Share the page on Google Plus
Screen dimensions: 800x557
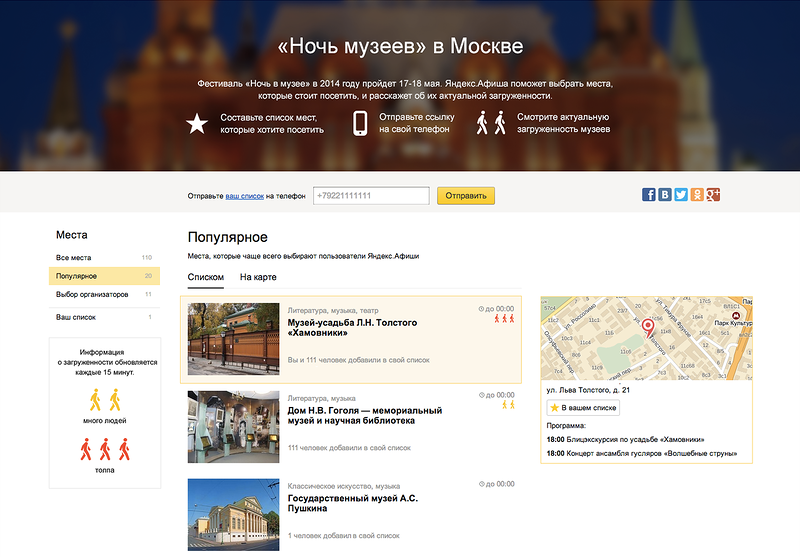point(713,195)
